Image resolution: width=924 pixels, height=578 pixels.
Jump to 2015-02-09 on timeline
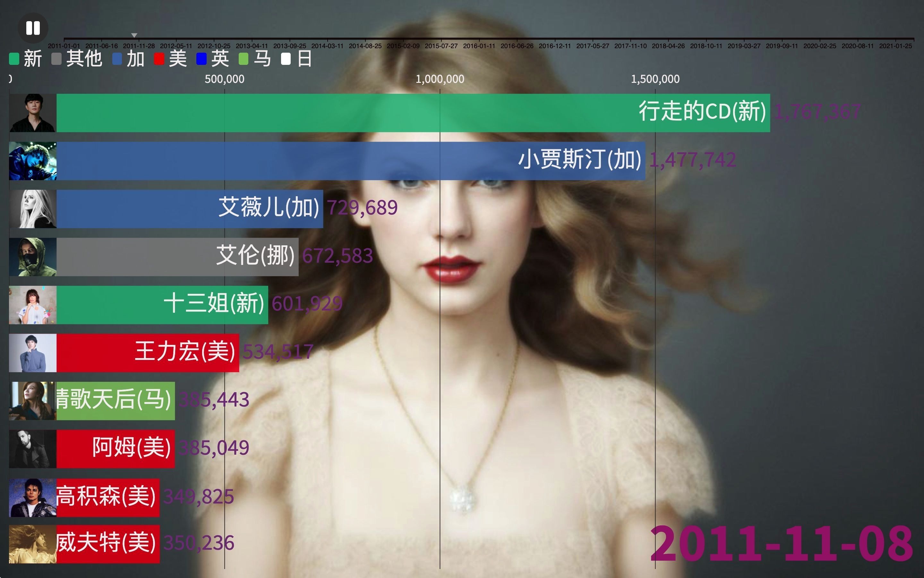coord(403,46)
